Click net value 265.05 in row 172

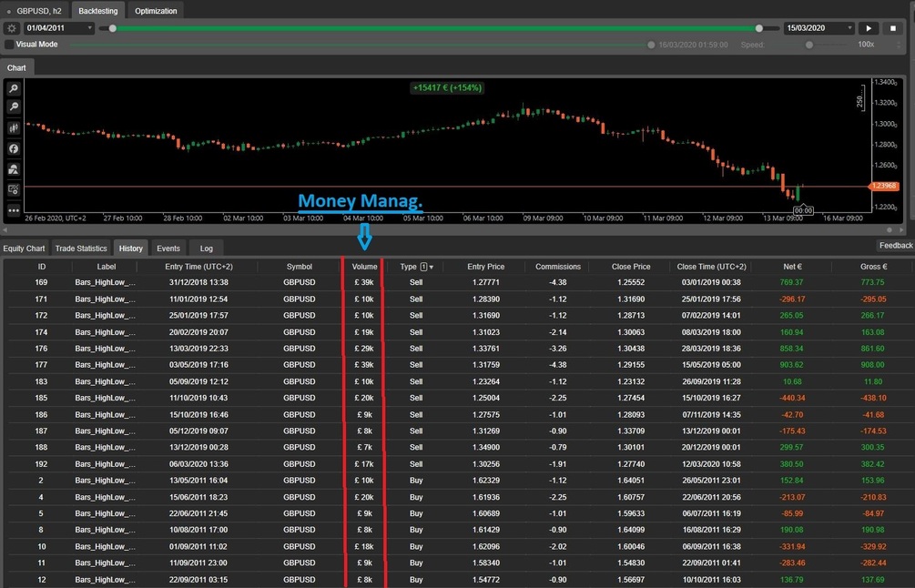pos(791,316)
